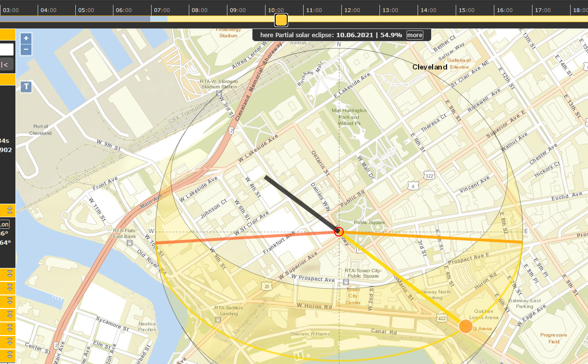Click RTA-W.3/Browns Stadium Station transit icon
The image size is (588, 364).
(219, 93)
